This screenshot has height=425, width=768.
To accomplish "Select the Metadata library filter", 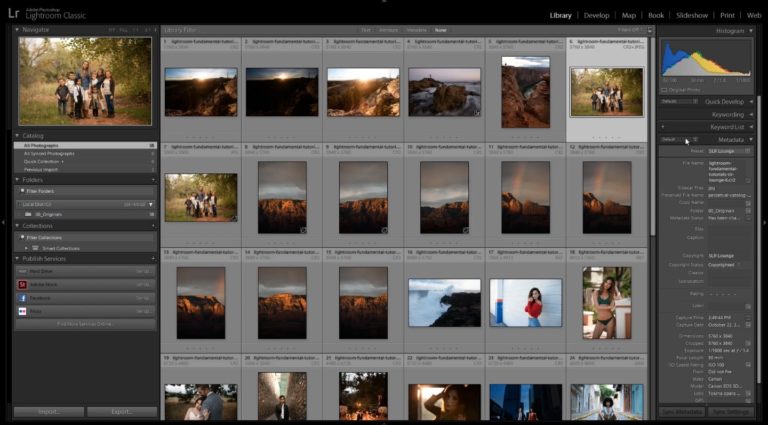I will [x=417, y=30].
